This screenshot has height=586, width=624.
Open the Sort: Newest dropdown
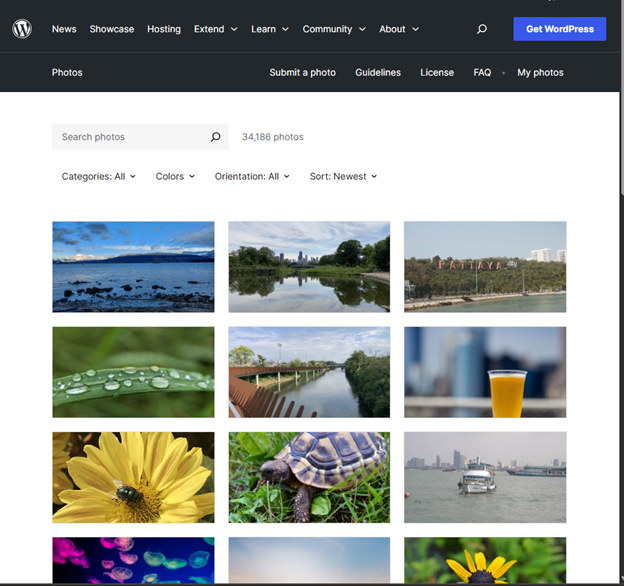click(343, 176)
